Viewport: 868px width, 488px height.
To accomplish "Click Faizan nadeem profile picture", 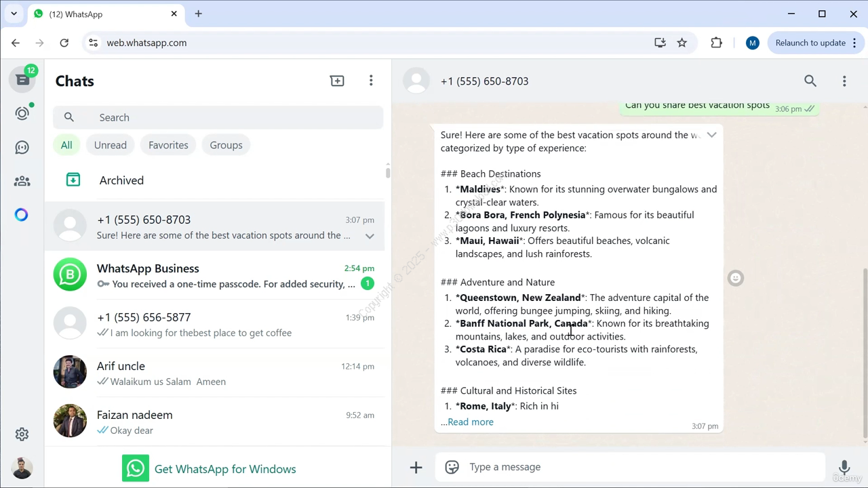I will pyautogui.click(x=70, y=421).
